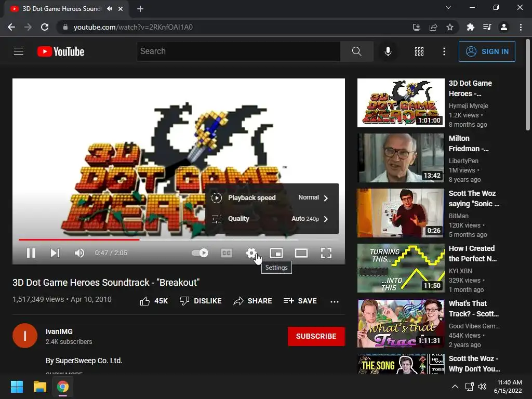Open Chrome media control icon

pos(487,27)
